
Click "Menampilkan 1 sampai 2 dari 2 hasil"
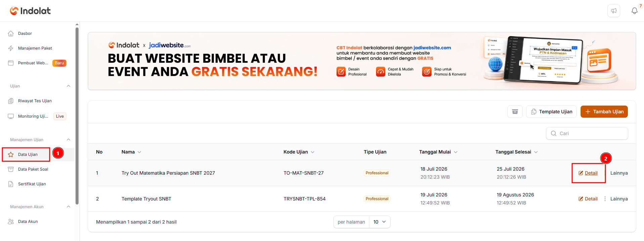136,222
